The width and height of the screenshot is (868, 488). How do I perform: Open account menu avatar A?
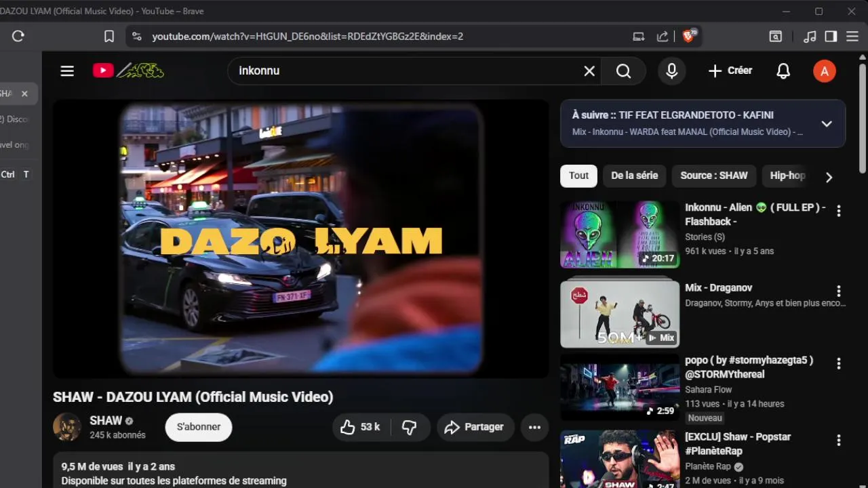tap(824, 71)
